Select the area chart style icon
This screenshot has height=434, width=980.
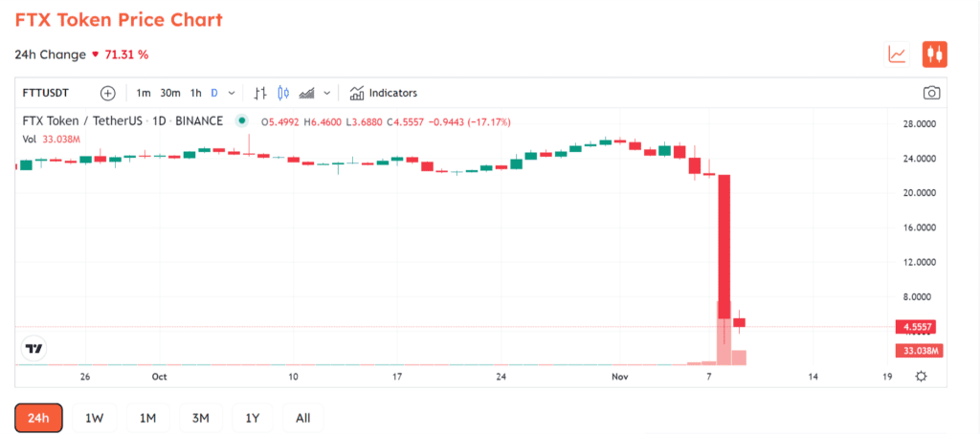pos(306,93)
